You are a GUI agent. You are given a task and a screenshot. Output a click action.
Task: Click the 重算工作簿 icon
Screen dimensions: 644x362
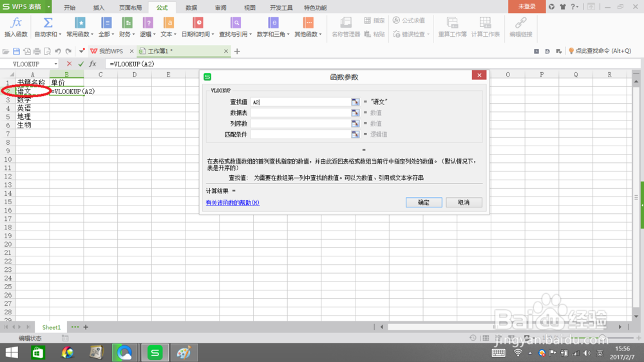[x=452, y=23]
